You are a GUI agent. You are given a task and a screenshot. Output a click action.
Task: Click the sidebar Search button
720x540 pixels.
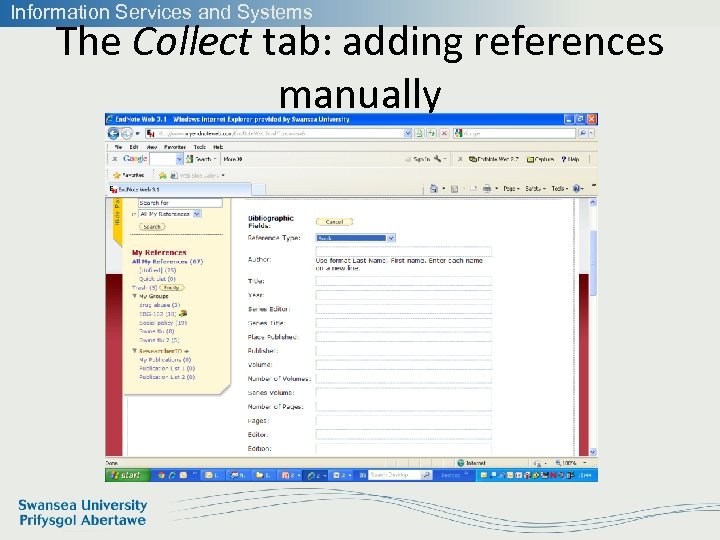pos(152,227)
